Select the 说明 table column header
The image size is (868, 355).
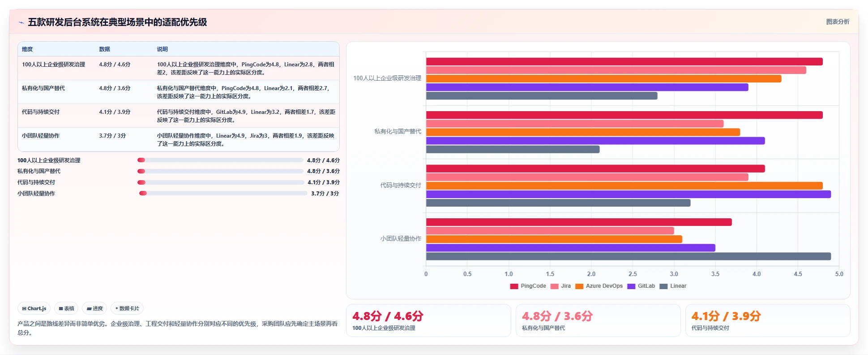point(162,49)
